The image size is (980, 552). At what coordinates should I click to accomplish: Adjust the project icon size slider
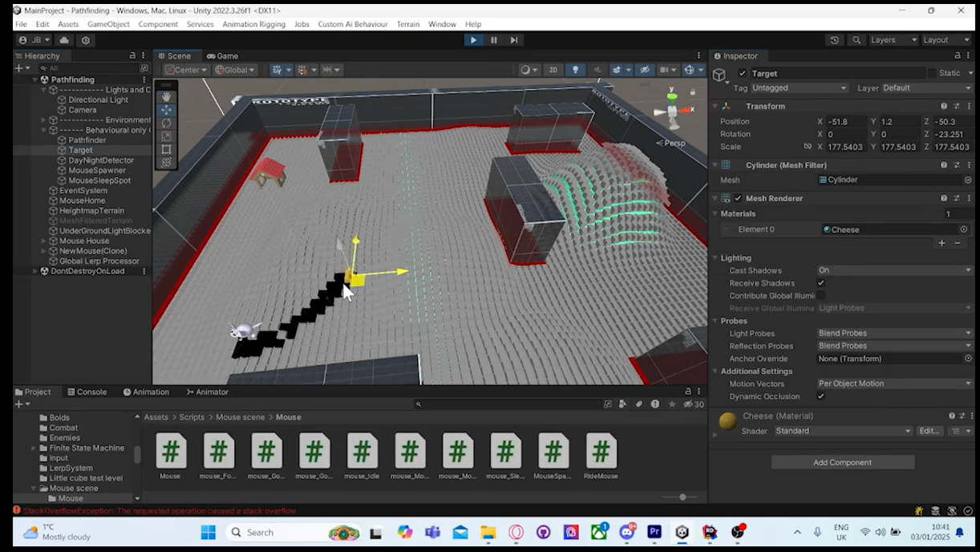click(x=682, y=497)
